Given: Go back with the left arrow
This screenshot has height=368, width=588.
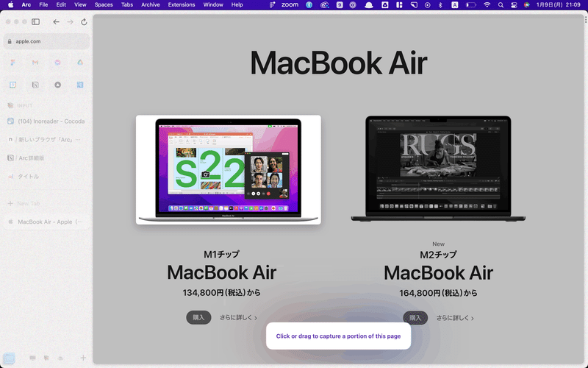Looking at the screenshot, I should pos(57,22).
